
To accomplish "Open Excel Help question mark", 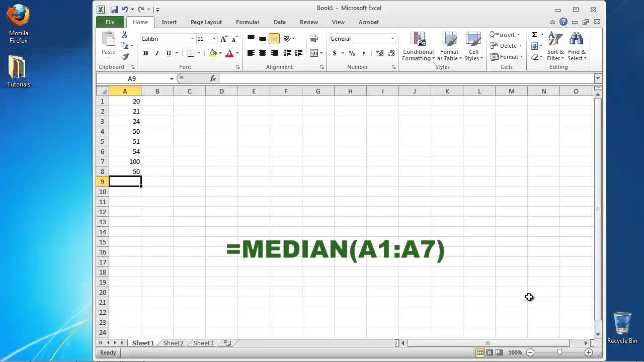I will (563, 22).
